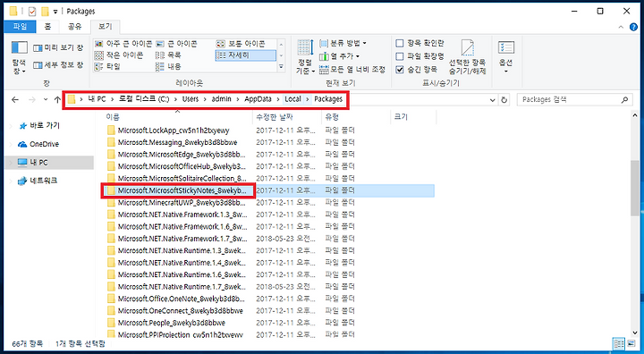Select 아주 큰 아이콘 layout
Viewport: 644px width, 354px height.
pyautogui.click(x=123, y=44)
